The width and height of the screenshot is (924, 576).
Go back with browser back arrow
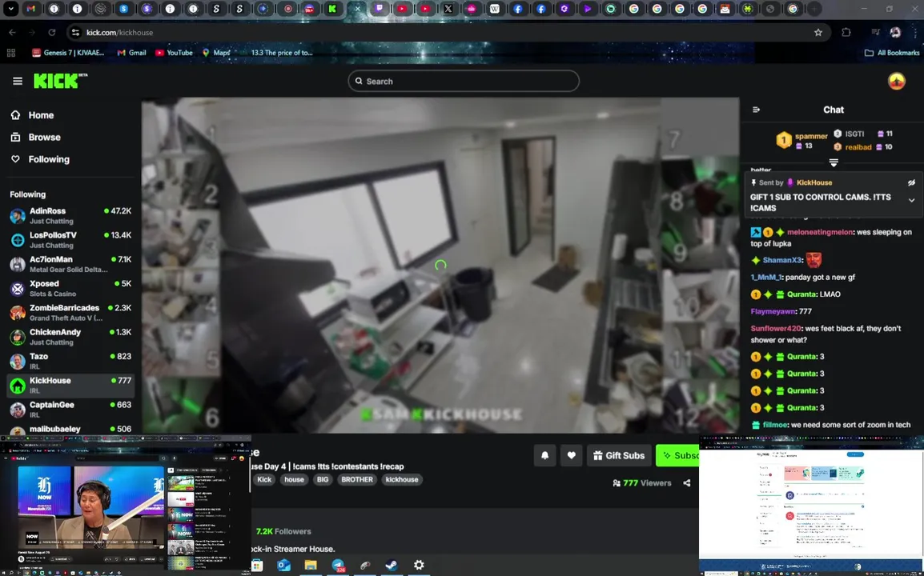click(12, 32)
